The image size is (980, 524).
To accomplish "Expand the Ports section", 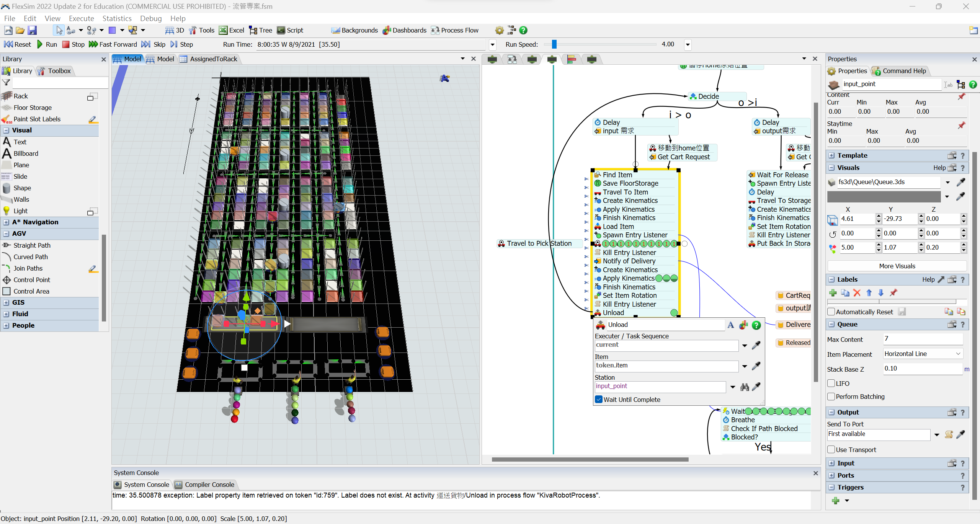I will tap(831, 475).
